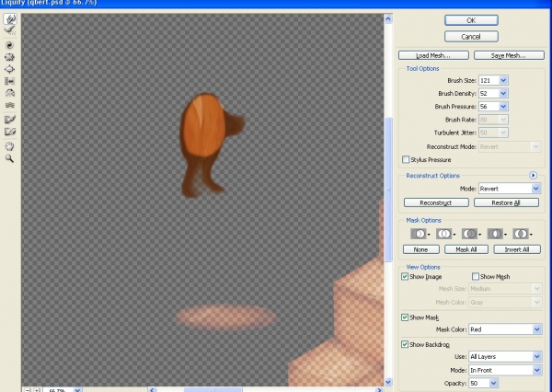552x392 pixels.
Task: Open the Brush Density dropdown arrow
Action: 503,93
